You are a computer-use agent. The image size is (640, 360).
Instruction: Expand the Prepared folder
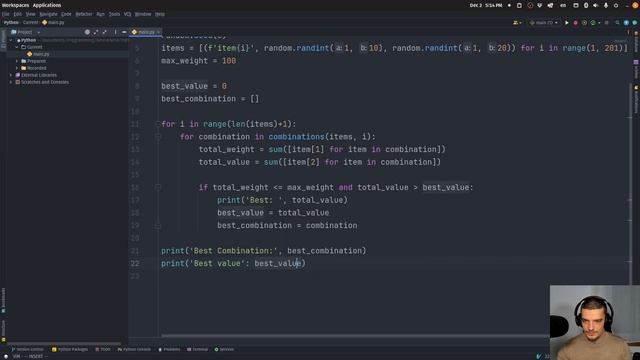[x=17, y=61]
